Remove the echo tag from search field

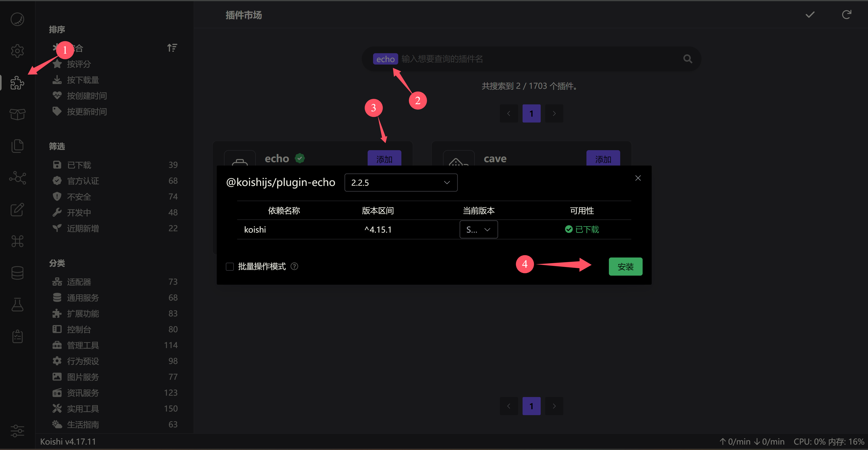pos(386,59)
